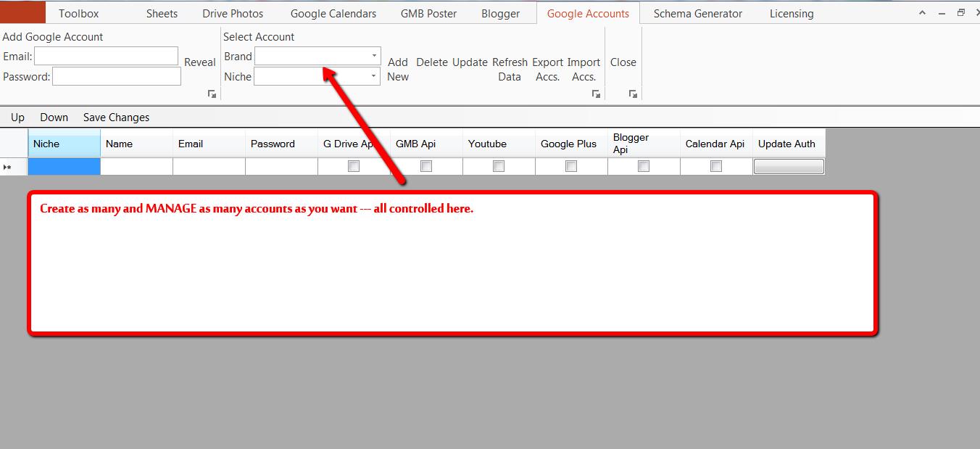
Task: Toggle the Calendar Api checkbox
Action: [x=716, y=166]
